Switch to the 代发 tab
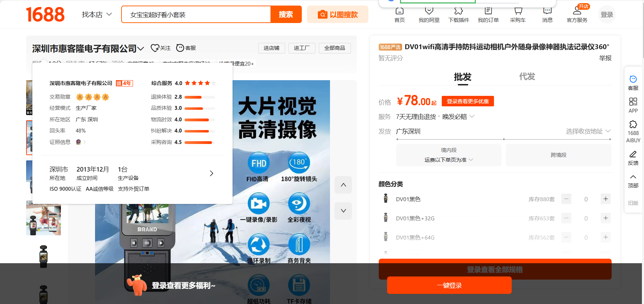 pyautogui.click(x=527, y=77)
